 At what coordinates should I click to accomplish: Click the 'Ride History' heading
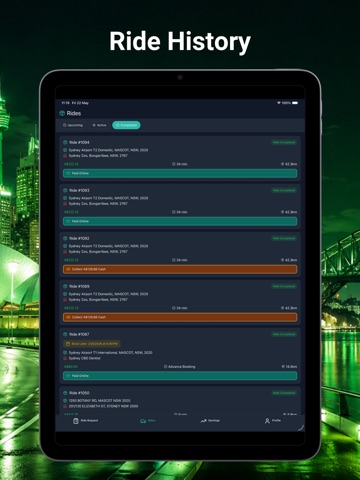click(180, 42)
